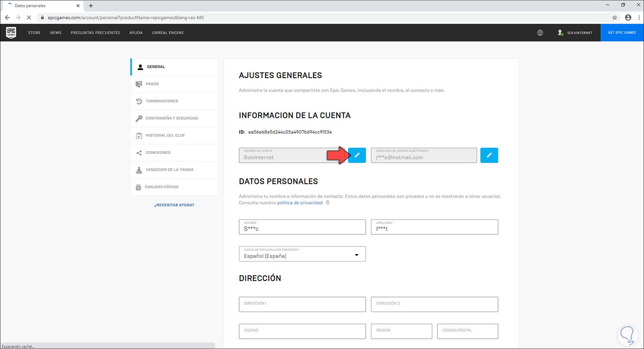Open Contraseña y Seguridad section
This screenshot has width=644, height=349.
point(174,118)
